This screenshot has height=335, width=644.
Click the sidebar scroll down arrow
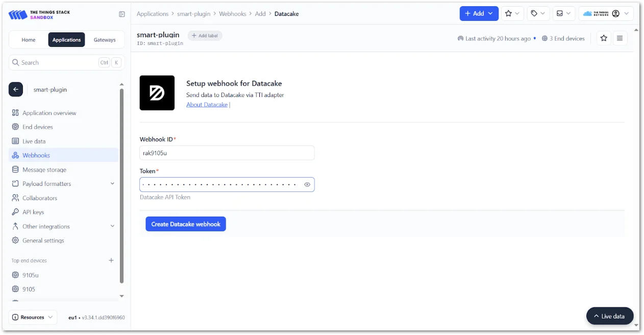tap(121, 296)
